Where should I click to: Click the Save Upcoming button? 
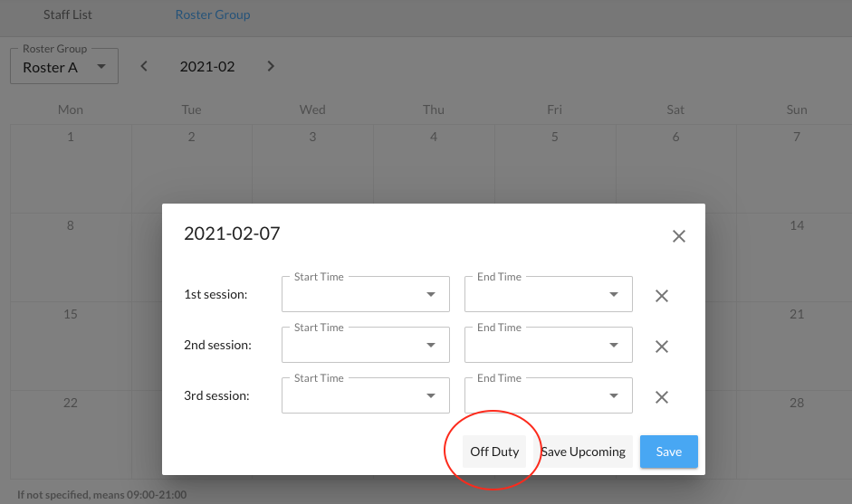(583, 452)
